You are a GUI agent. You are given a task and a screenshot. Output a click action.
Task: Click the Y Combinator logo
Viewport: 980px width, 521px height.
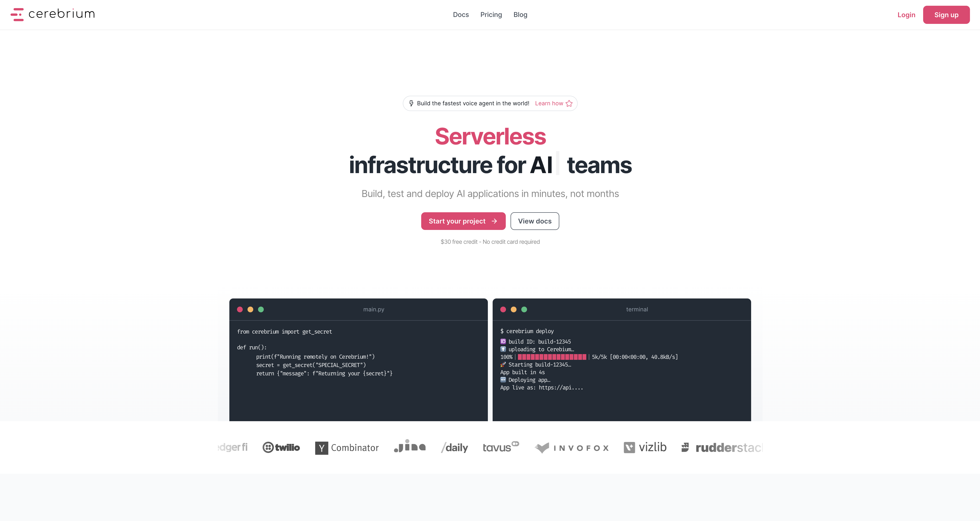coord(347,448)
